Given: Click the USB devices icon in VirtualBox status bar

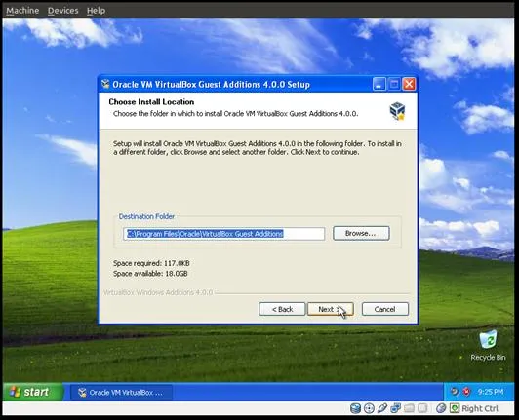Looking at the screenshot, I should pos(382,408).
